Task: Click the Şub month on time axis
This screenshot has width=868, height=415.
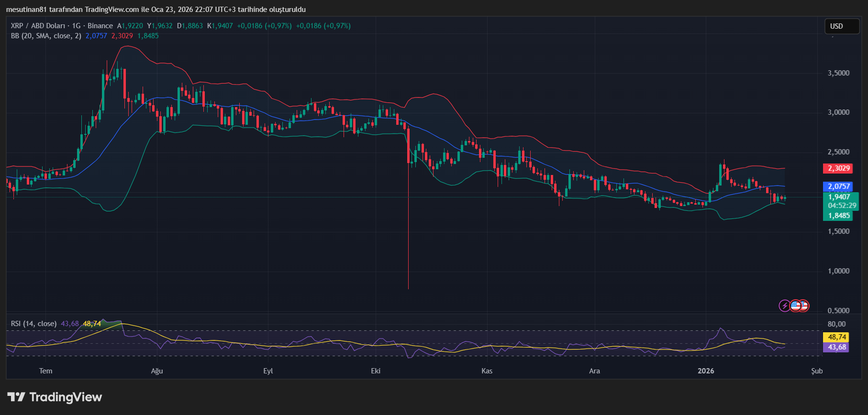Action: [817, 371]
